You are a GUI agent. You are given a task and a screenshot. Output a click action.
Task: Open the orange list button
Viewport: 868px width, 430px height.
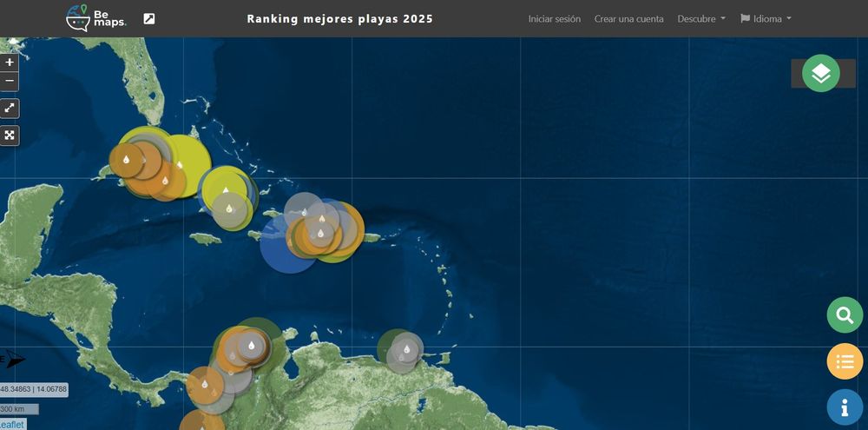845,361
